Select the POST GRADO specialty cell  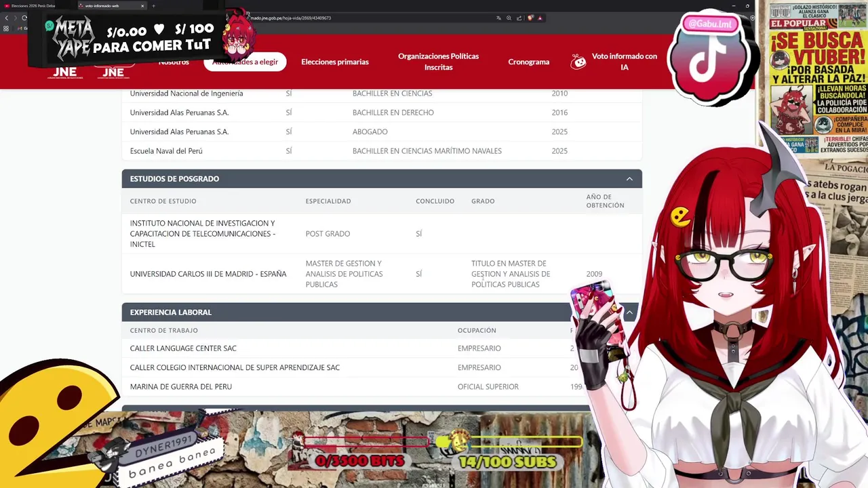328,234
